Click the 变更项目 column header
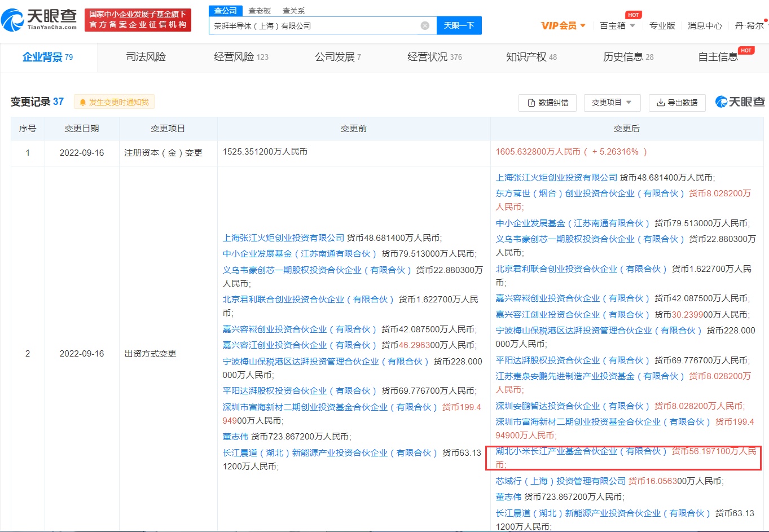Viewport: 769px width, 532px height. (168, 128)
